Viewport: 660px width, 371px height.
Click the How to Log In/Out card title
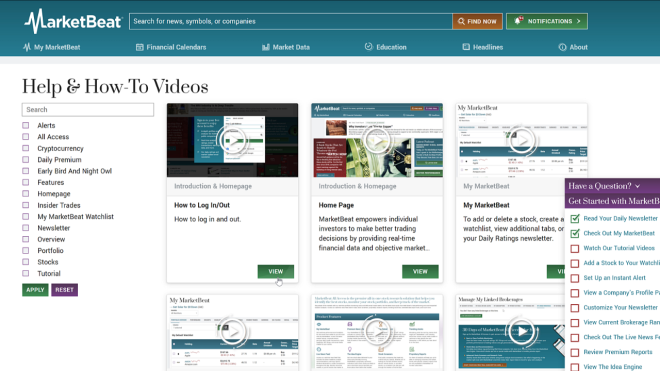point(202,205)
